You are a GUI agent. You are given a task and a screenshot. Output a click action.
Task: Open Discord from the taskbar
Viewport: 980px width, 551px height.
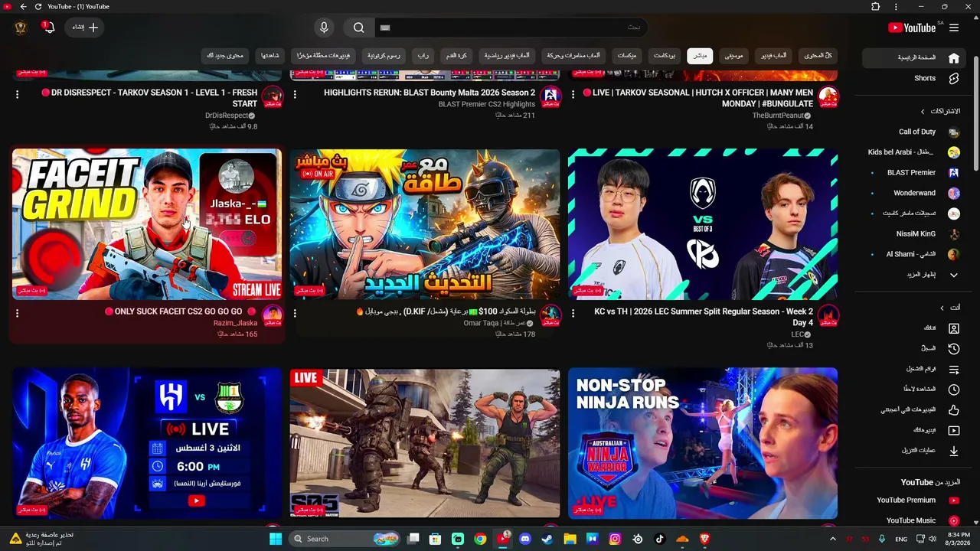[524, 539]
